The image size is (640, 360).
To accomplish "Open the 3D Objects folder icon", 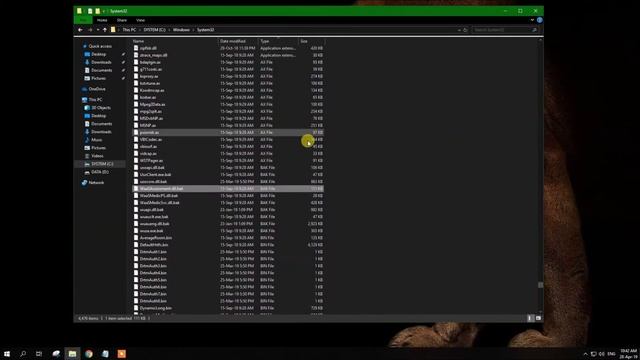I will click(87, 108).
